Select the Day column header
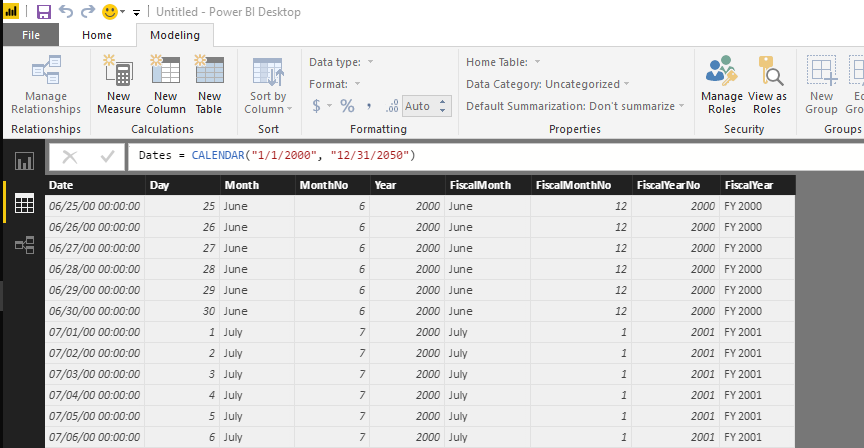The image size is (864, 448). (182, 185)
